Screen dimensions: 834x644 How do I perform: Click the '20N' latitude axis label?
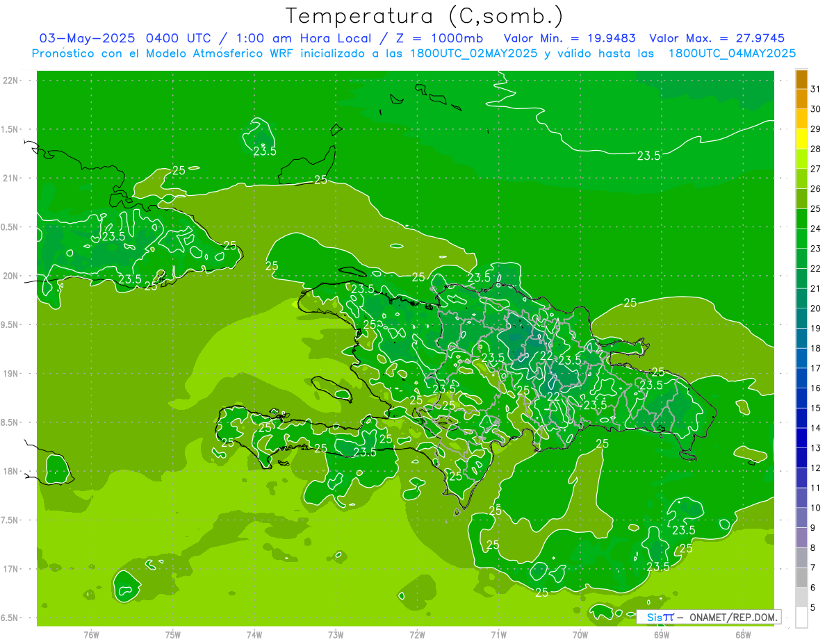11,276
